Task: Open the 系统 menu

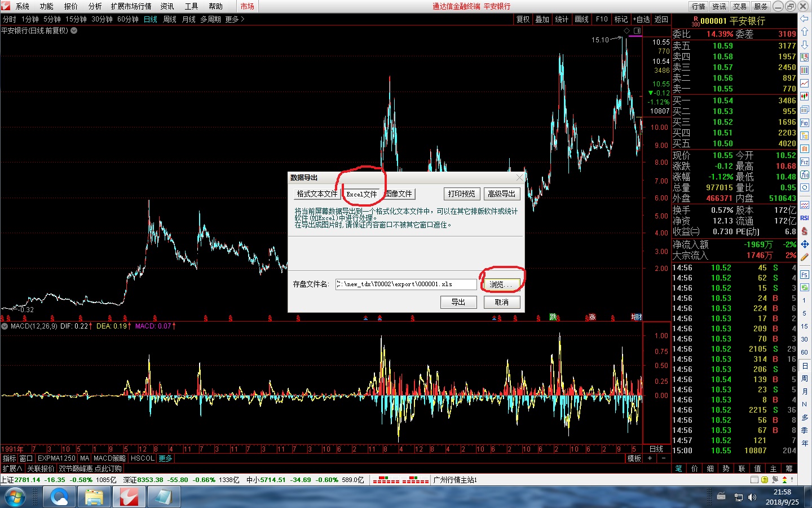Action: coord(23,6)
